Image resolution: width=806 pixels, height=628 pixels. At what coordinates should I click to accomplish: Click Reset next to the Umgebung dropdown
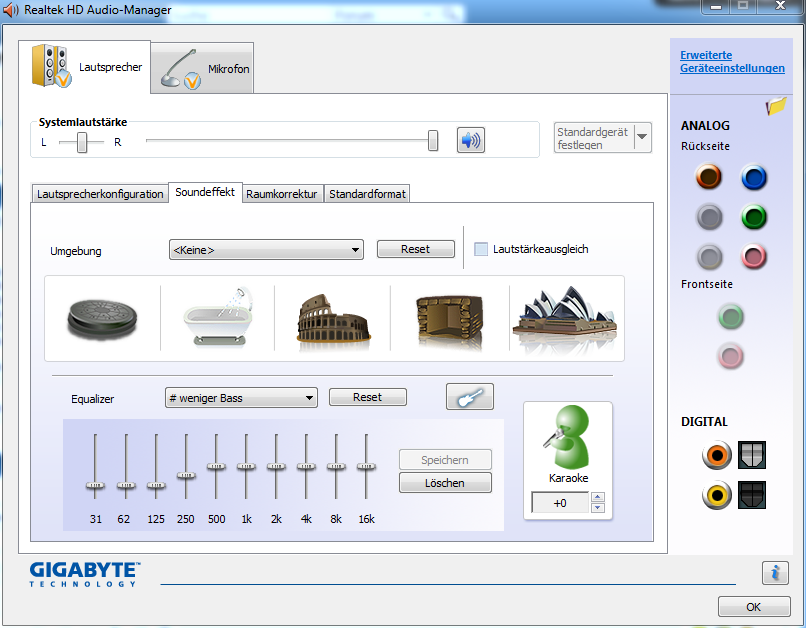tap(415, 249)
